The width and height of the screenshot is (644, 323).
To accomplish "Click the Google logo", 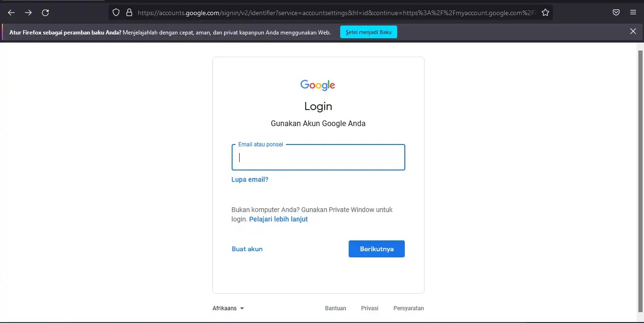I will click(318, 85).
